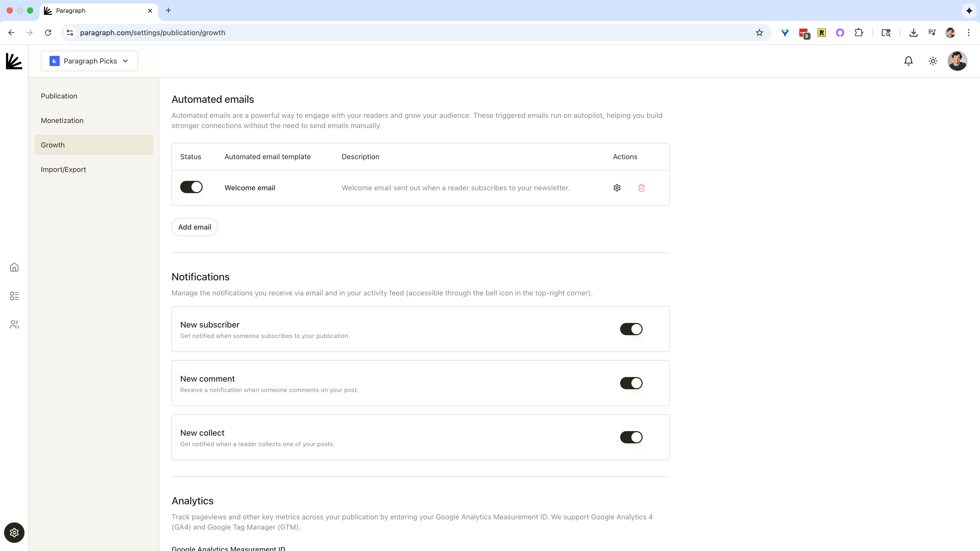Image resolution: width=980 pixels, height=551 pixels.
Task: Switch to Monetization settings tab
Action: pyautogui.click(x=62, y=121)
